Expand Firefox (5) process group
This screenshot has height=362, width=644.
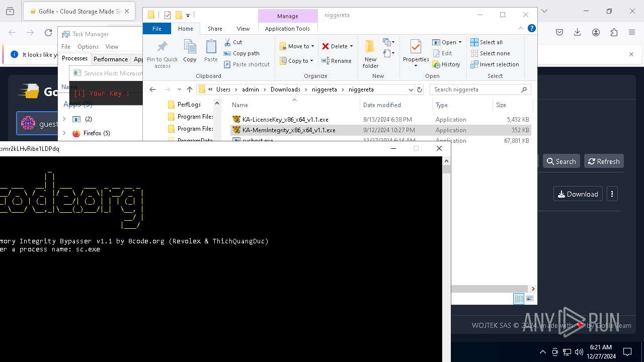click(x=64, y=133)
